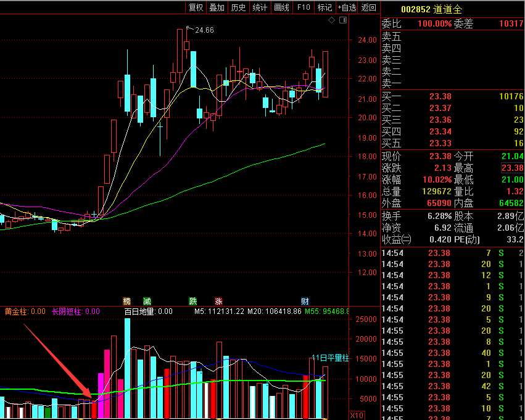Screen dimensions: 525x420
Task: Select the 画线 drawing tool
Action: coord(281,7)
